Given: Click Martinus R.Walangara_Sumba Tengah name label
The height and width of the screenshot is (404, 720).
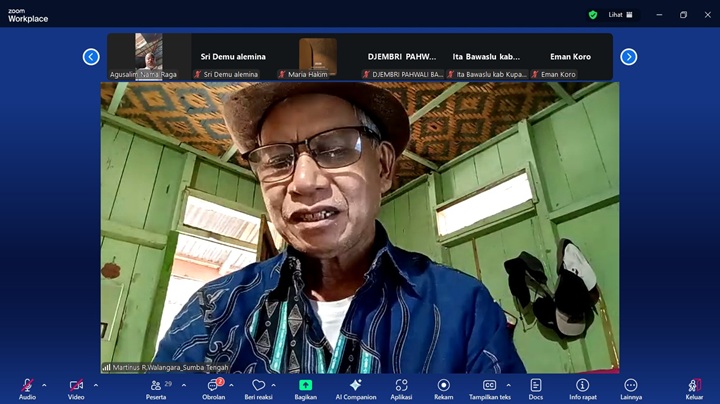Looking at the screenshot, I should click(166, 367).
